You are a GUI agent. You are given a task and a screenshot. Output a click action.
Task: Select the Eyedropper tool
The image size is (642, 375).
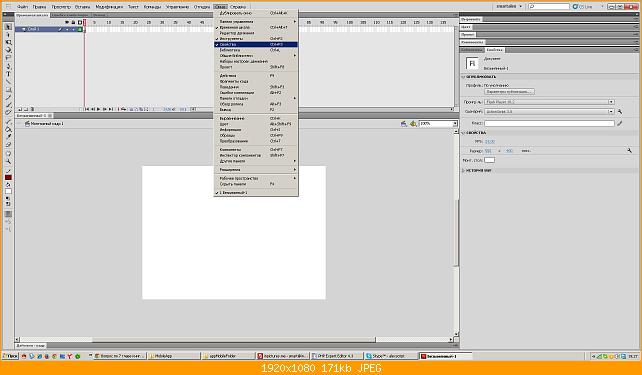click(x=8, y=137)
